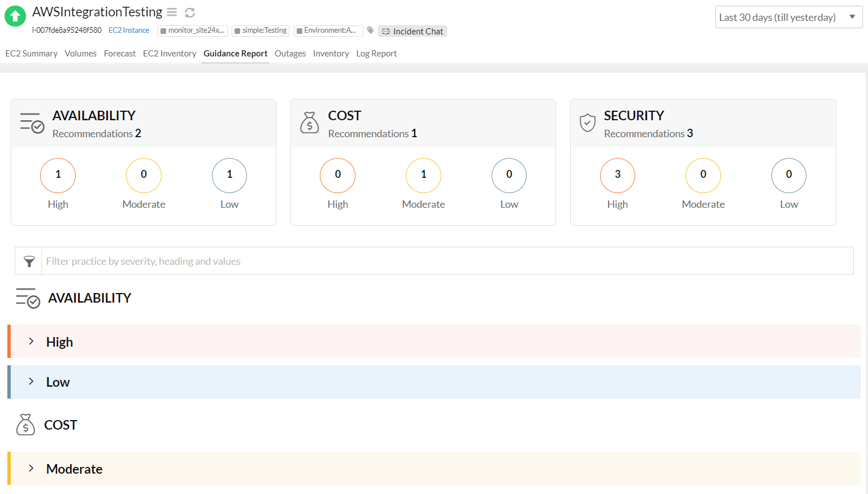Click Cost Moderate count circle
Screen dimensions: 868x494
coord(423,175)
